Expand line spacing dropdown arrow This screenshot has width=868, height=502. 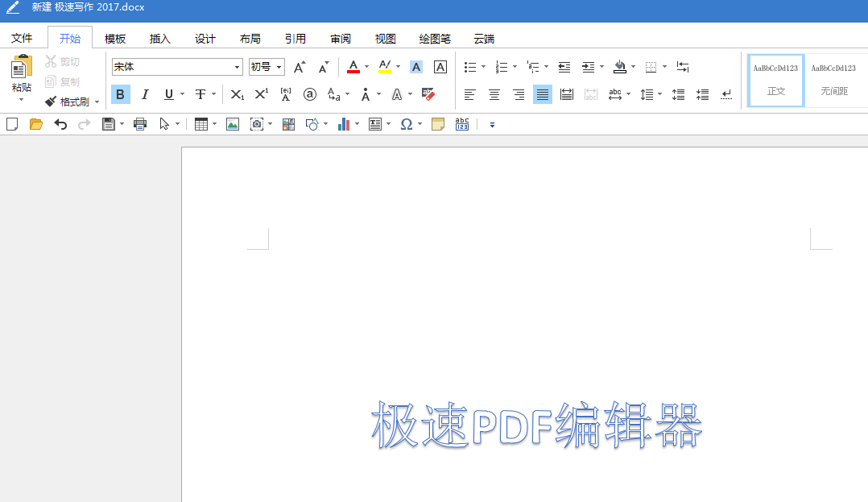coord(660,95)
